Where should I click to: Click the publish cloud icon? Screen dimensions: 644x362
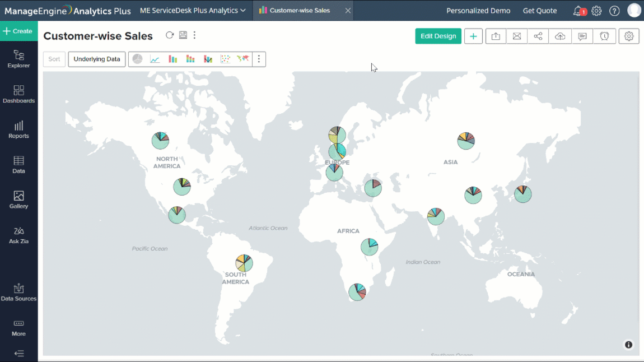pyautogui.click(x=560, y=36)
